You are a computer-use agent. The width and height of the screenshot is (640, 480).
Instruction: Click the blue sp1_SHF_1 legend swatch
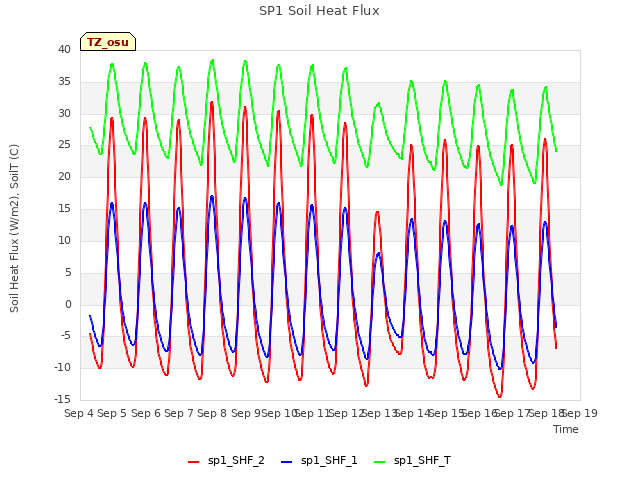(287, 462)
